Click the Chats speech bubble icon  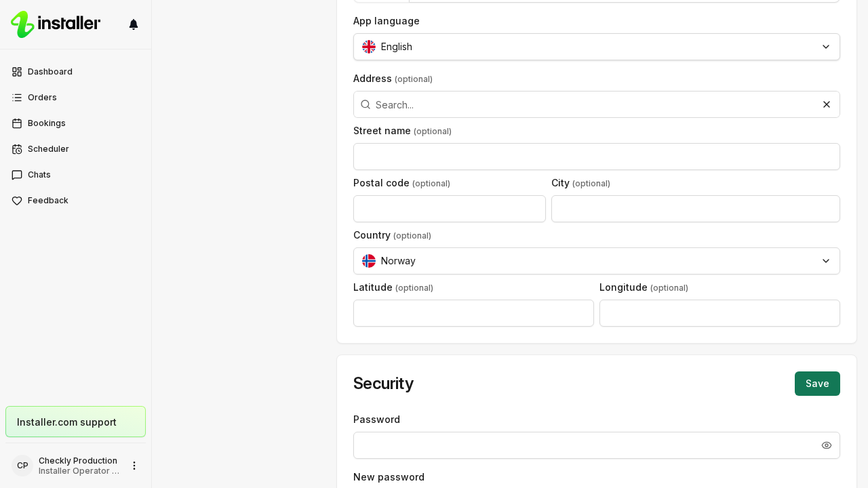[17, 175]
